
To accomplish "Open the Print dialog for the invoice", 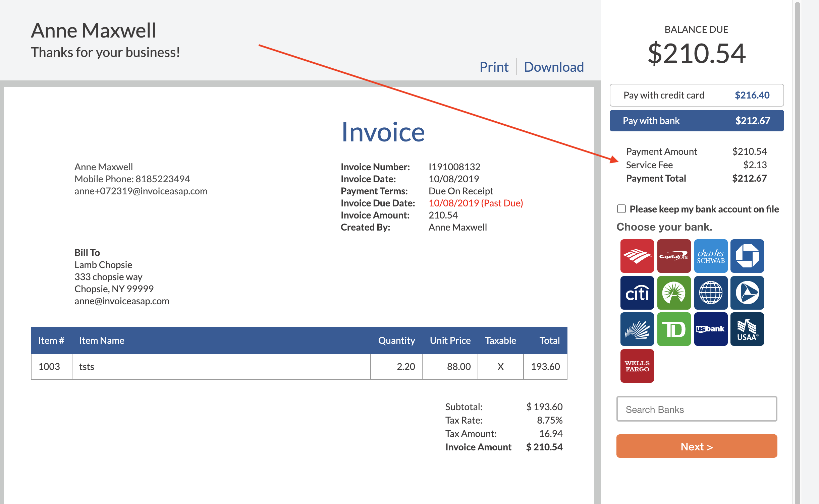I will (494, 67).
